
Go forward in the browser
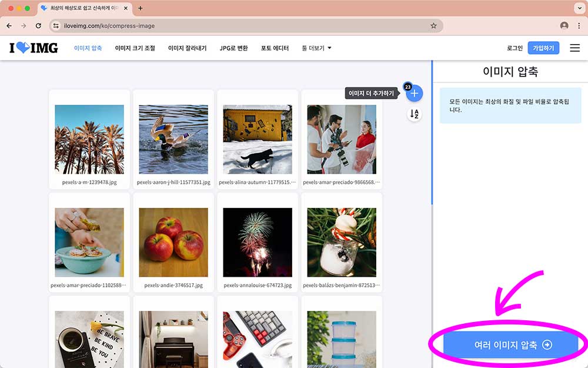[x=24, y=25]
